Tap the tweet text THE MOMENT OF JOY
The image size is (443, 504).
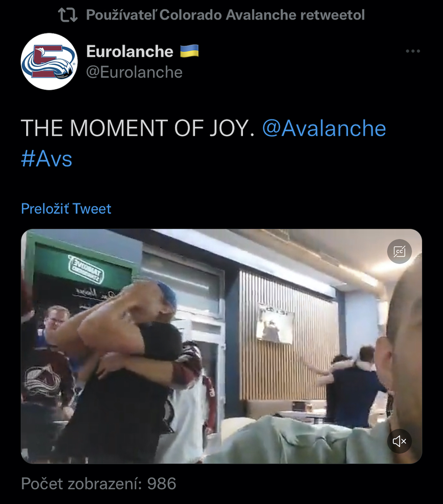point(138,128)
